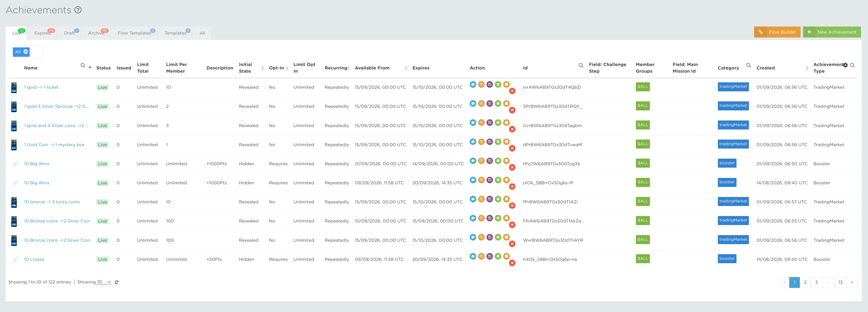Image resolution: width=868 pixels, height=312 pixels.
Task: Sort by the Opt-In column arrows
Action: 287,68
